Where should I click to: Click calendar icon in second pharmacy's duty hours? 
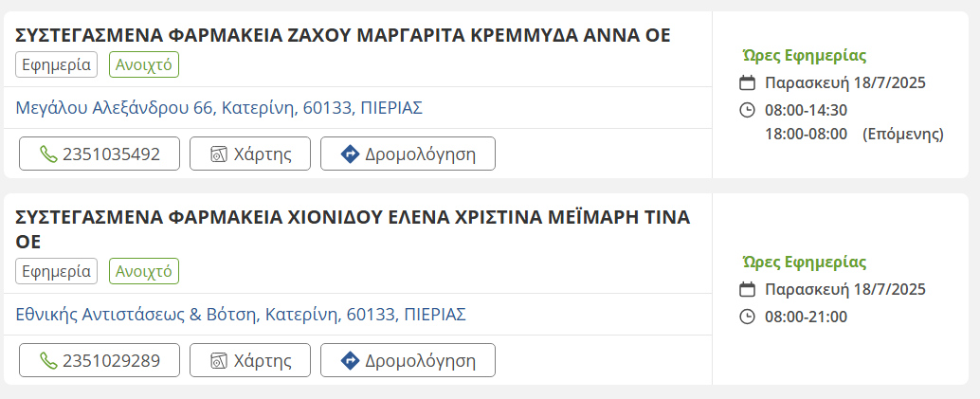[x=747, y=289]
